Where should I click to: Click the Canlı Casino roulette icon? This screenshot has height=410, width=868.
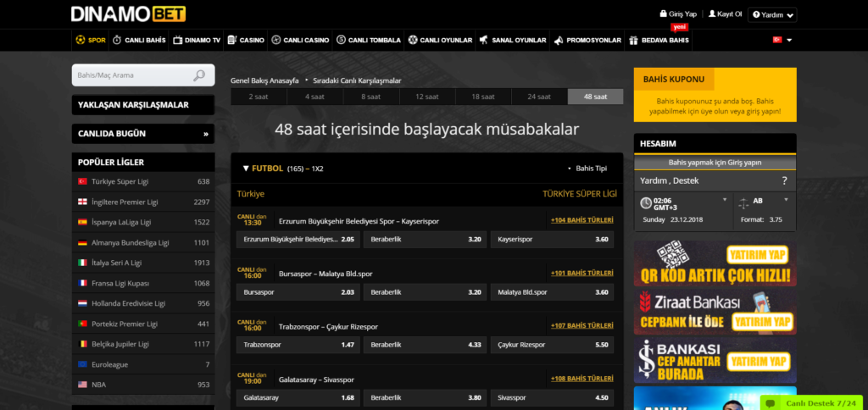[275, 40]
